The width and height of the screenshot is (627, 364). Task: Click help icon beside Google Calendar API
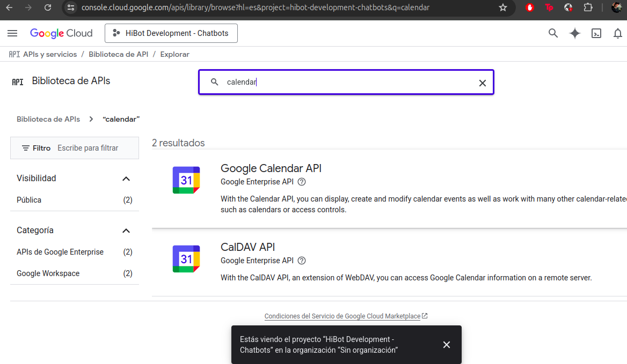pos(302,182)
